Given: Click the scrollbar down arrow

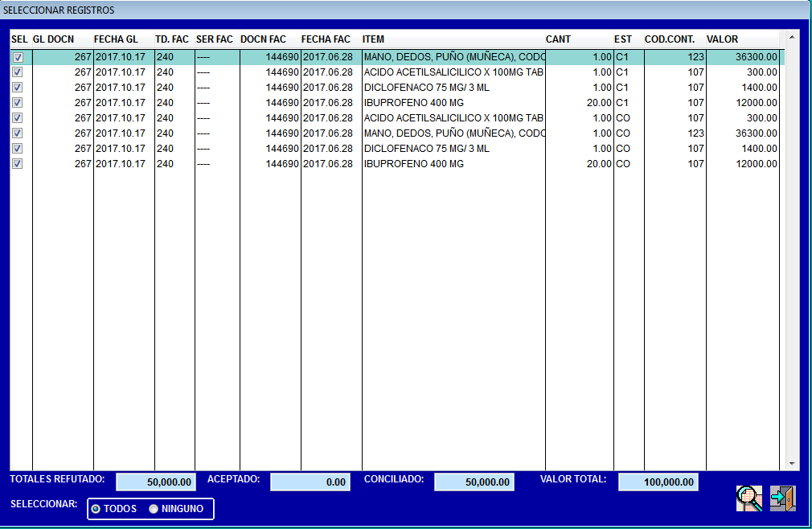Looking at the screenshot, I should [x=792, y=464].
